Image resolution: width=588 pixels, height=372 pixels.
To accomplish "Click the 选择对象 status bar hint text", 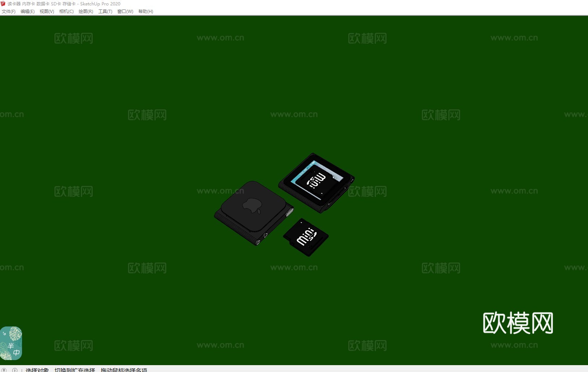I will [x=37, y=370].
